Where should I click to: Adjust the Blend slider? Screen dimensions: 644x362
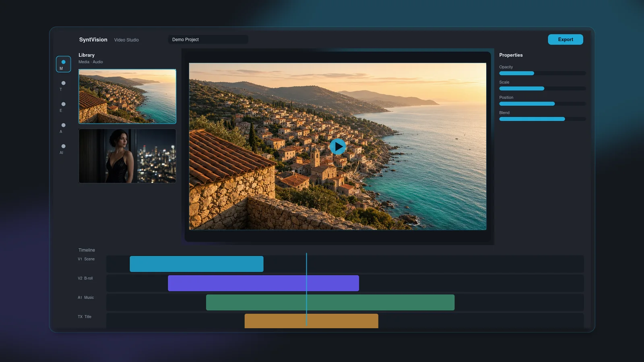click(542, 119)
